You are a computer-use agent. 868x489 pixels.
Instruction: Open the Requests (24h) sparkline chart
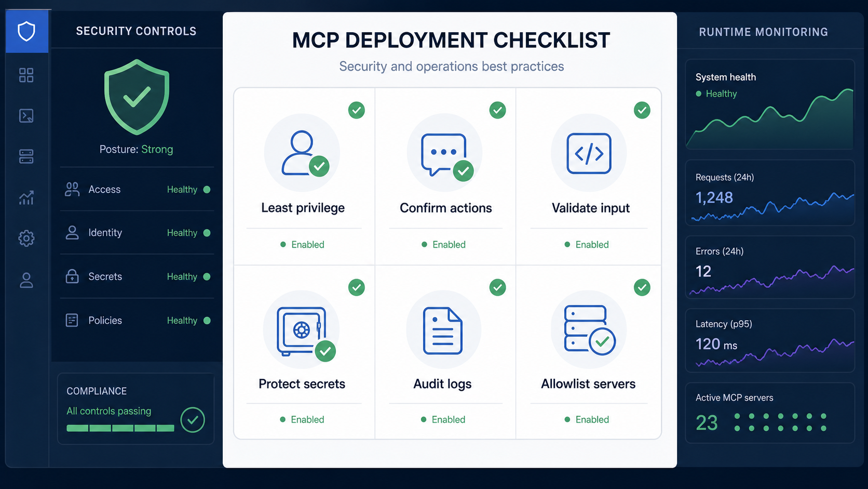(x=772, y=206)
